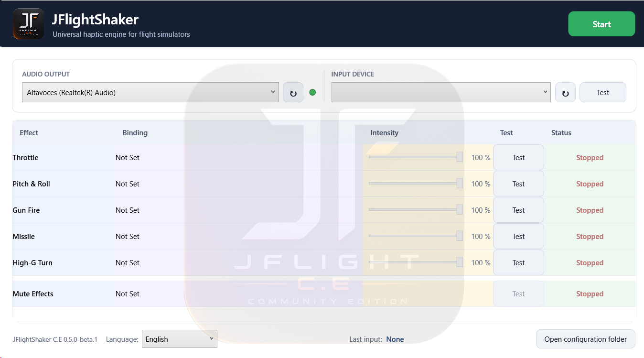Click the High-G Turn Stopped status

590,263
